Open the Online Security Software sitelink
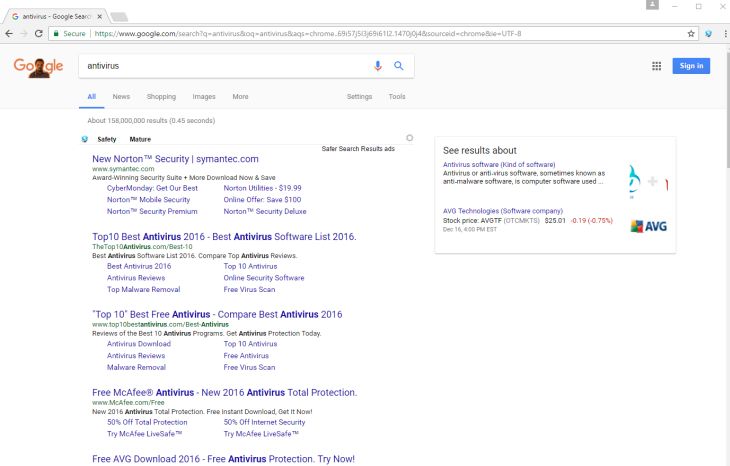This screenshot has width=730, height=466. click(264, 278)
